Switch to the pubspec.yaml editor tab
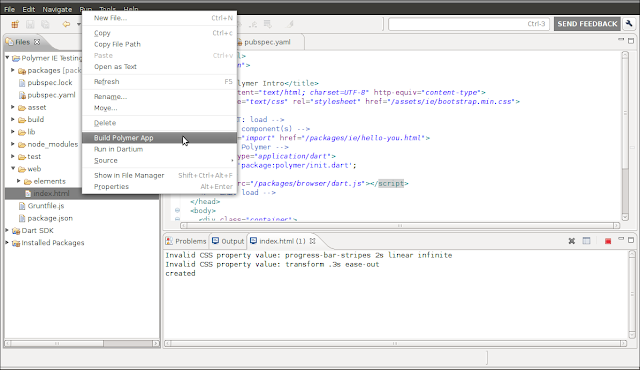 [x=267, y=42]
